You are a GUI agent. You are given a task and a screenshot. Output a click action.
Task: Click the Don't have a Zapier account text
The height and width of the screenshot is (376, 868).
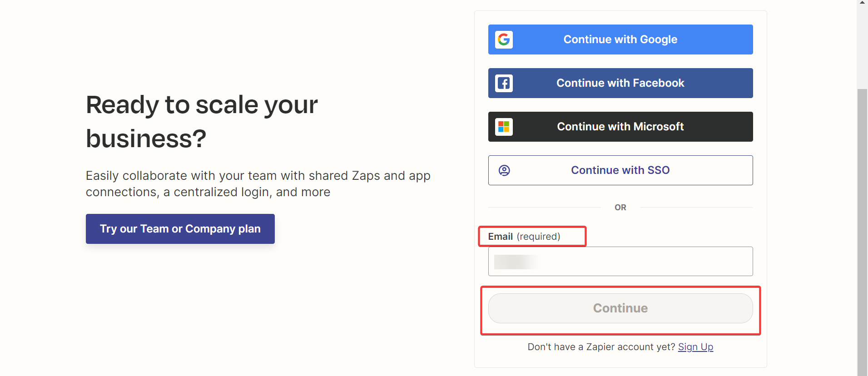click(601, 347)
